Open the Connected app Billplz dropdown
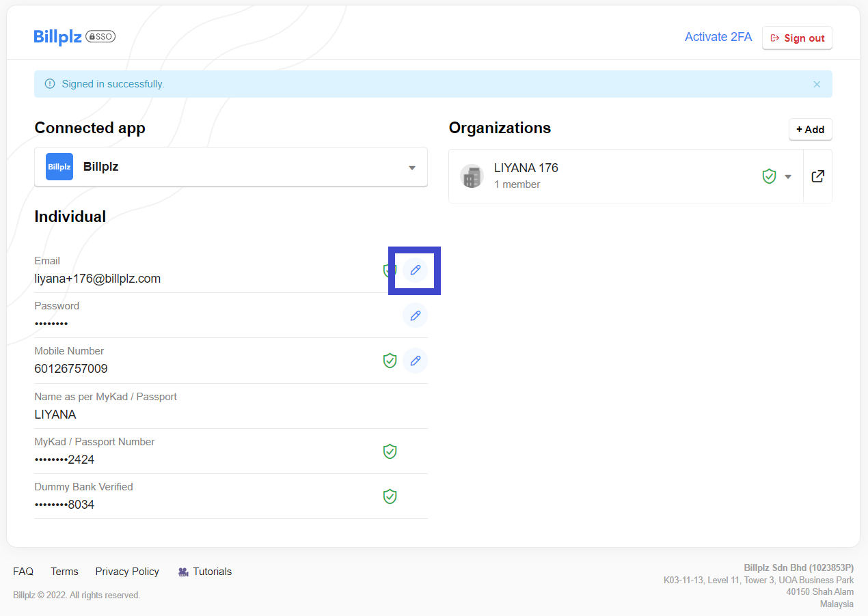868x616 pixels. (x=231, y=167)
